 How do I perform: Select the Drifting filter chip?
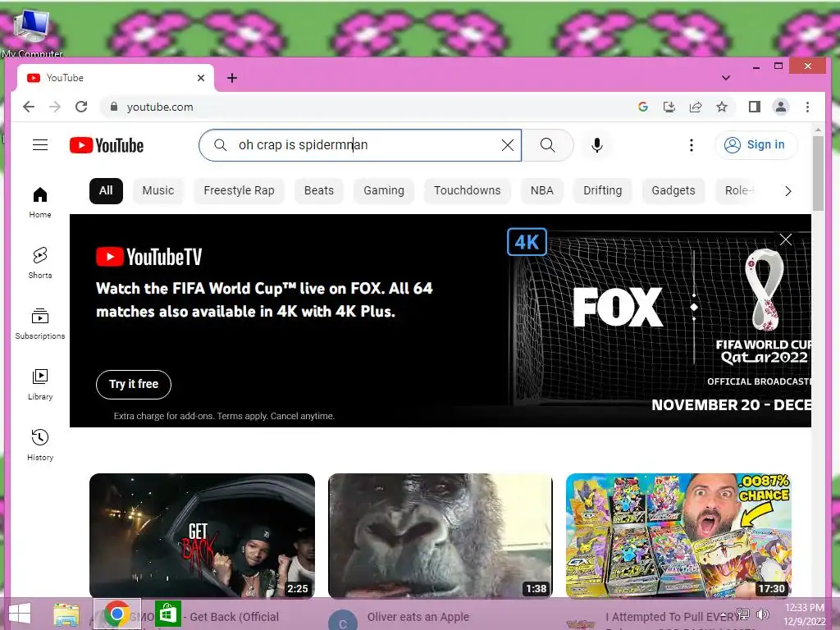pos(603,190)
